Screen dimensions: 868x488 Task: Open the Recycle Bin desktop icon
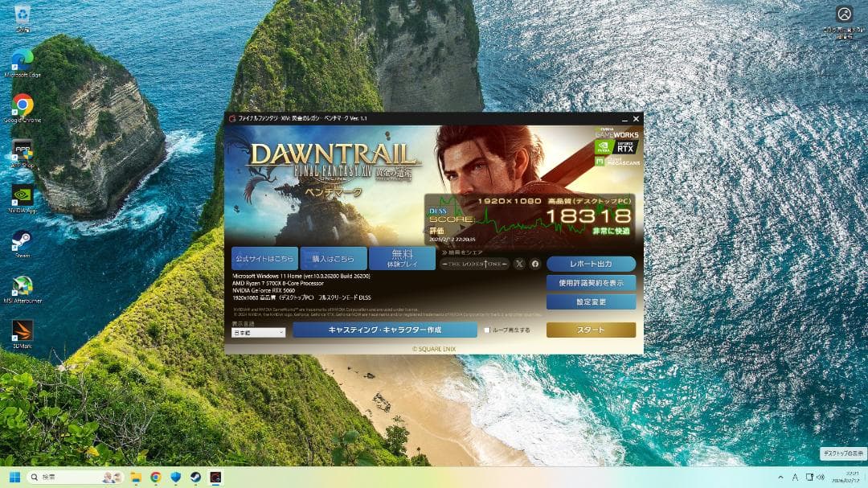pyautogui.click(x=23, y=17)
